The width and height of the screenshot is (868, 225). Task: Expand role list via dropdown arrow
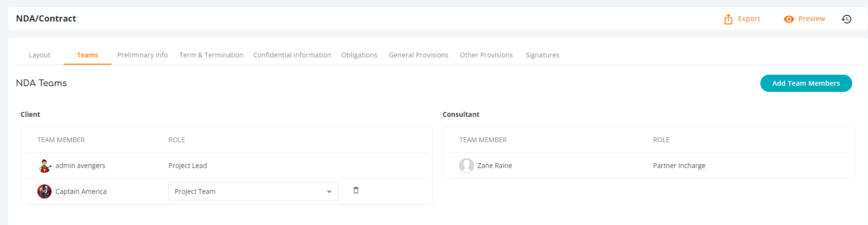pos(329,191)
